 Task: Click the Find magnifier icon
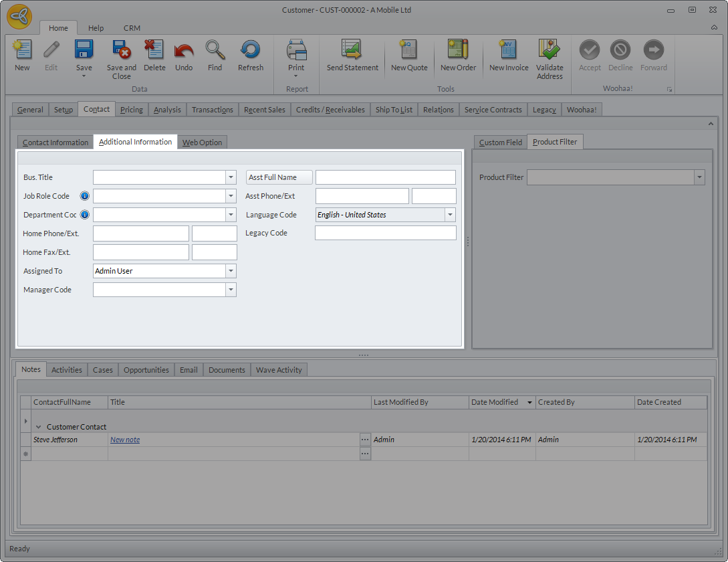point(215,51)
